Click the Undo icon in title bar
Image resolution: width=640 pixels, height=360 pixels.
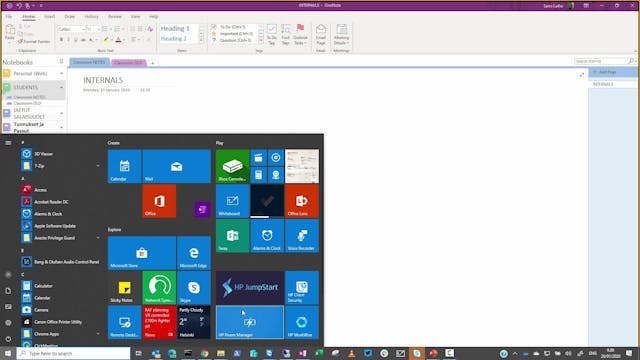pos(19,6)
